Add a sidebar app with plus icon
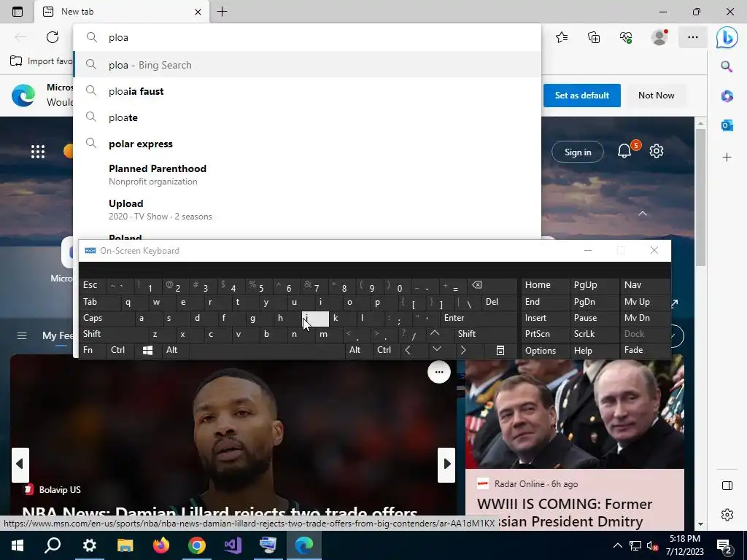This screenshot has width=747, height=560. 727,157
